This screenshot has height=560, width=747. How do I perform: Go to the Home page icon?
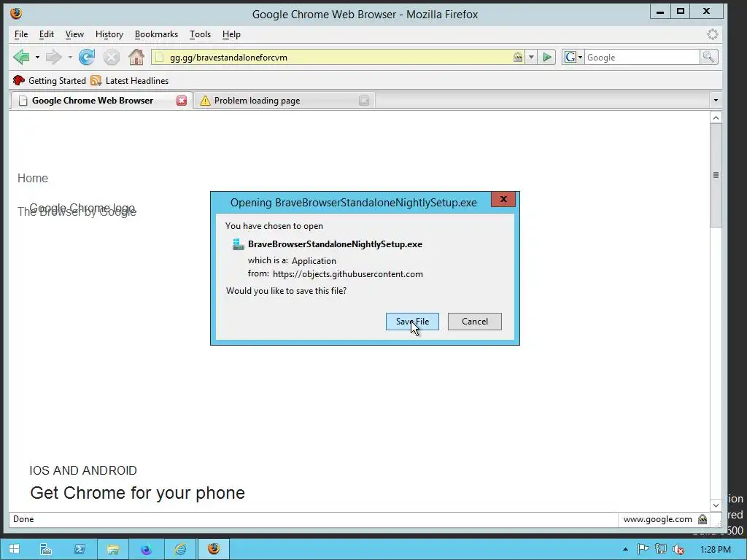point(136,57)
